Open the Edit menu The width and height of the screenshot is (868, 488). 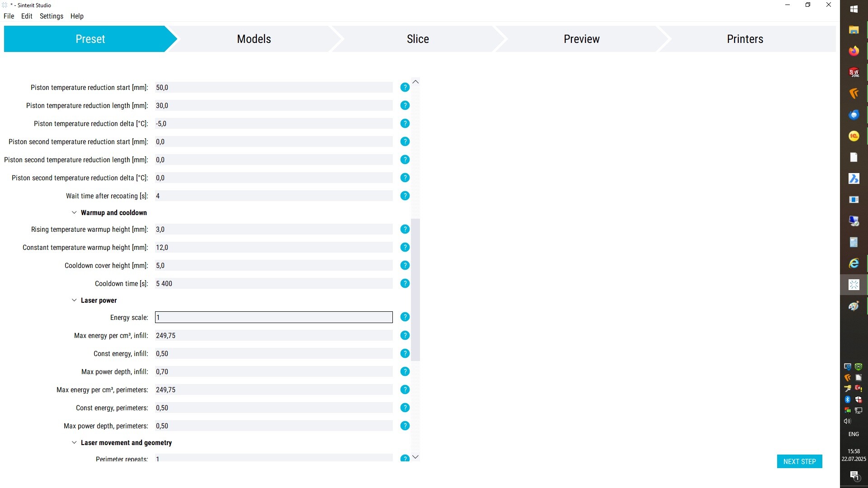[x=27, y=16]
